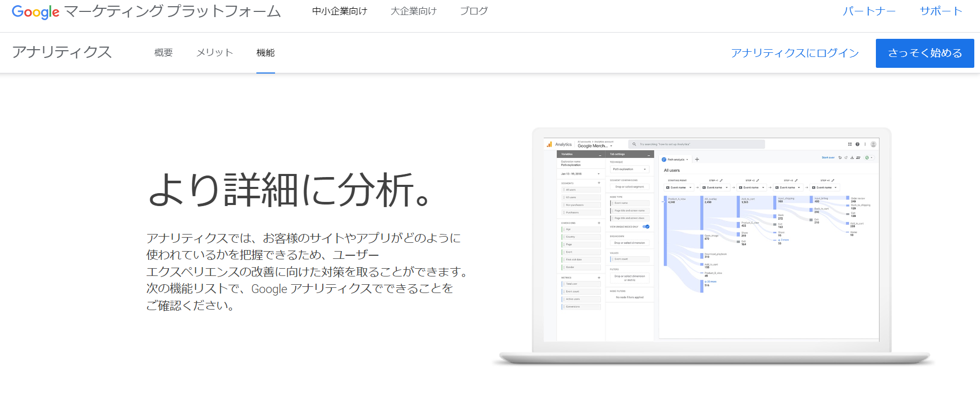Open the 中小企業向け menu item

339,11
